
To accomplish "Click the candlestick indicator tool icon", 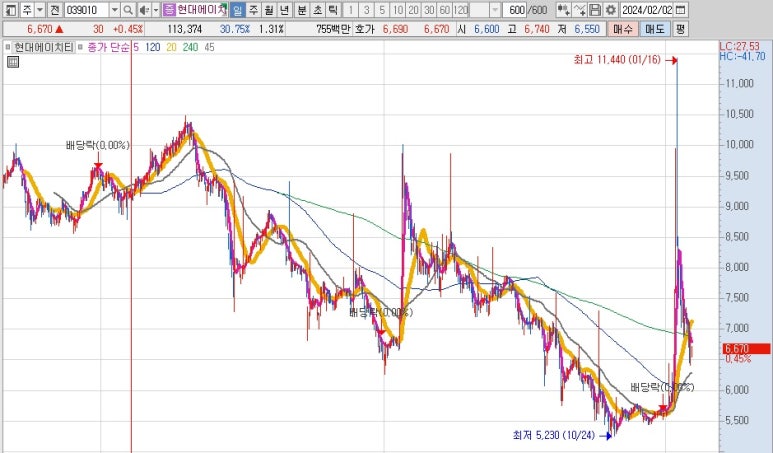I will (x=563, y=10).
